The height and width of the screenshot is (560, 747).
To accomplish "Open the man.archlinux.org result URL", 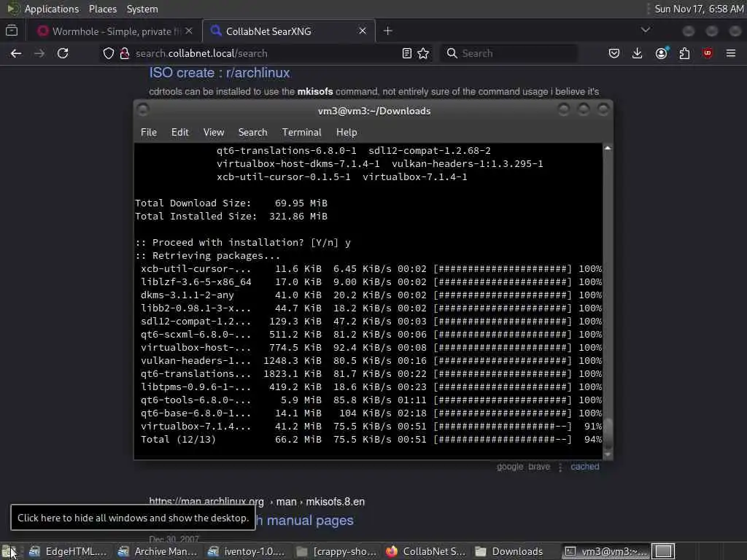I will [x=257, y=502].
